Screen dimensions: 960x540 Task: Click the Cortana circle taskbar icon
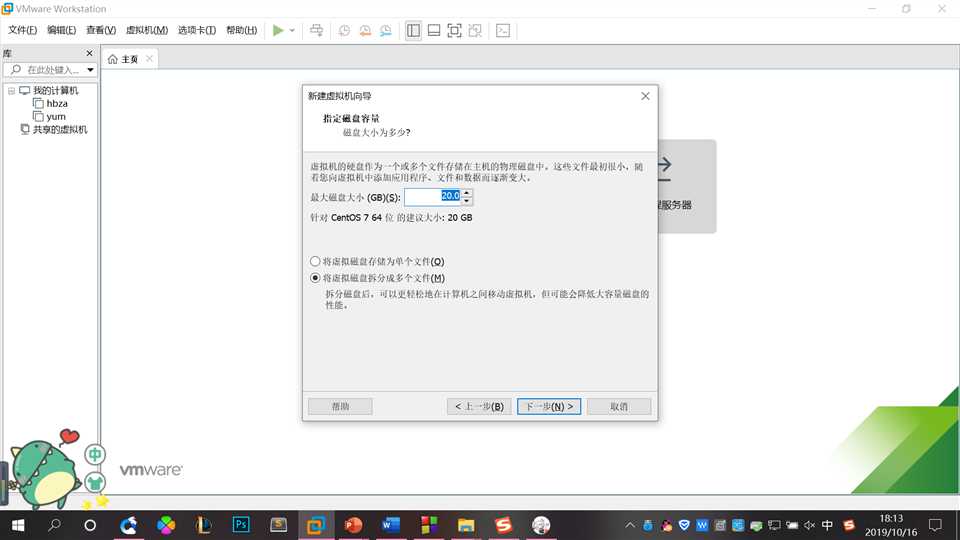coord(90,525)
